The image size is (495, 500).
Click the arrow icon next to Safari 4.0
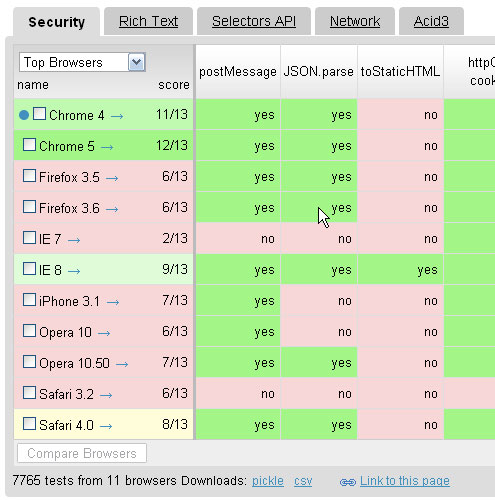(x=106, y=426)
